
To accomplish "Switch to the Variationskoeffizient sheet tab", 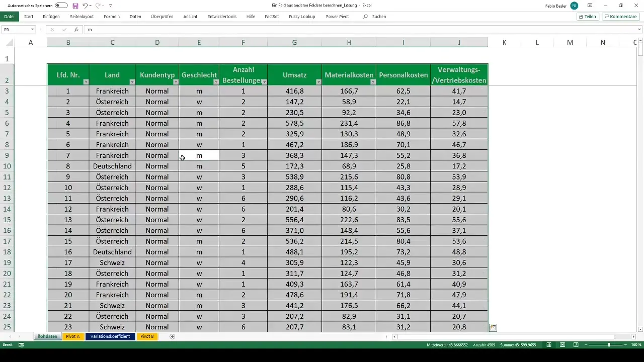I will pyautogui.click(x=110, y=336).
